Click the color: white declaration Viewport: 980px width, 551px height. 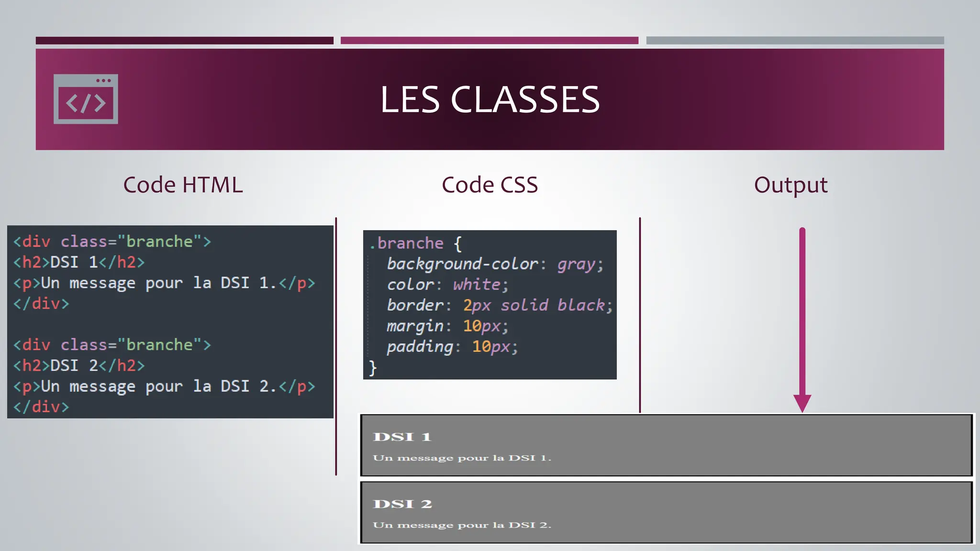coord(447,285)
